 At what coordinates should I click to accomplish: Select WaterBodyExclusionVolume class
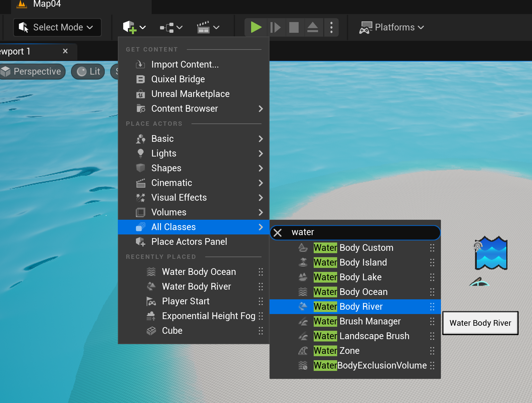[355, 365]
